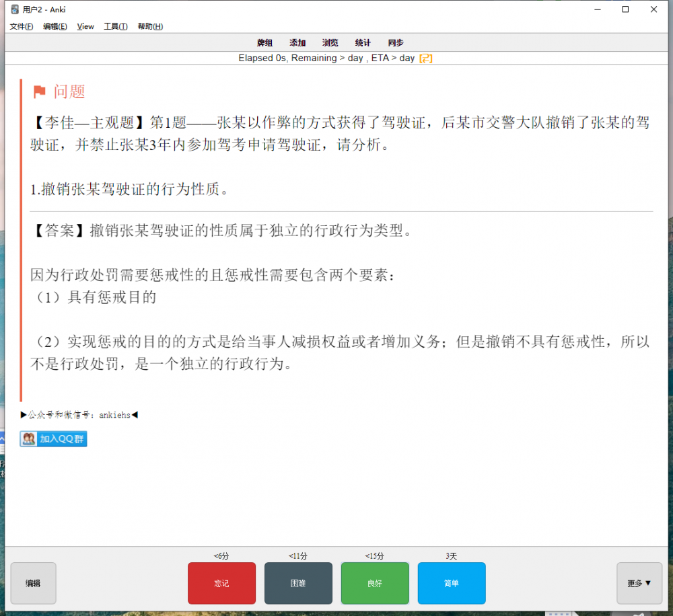Click the text （1）具有惩戒目的

tap(94, 297)
